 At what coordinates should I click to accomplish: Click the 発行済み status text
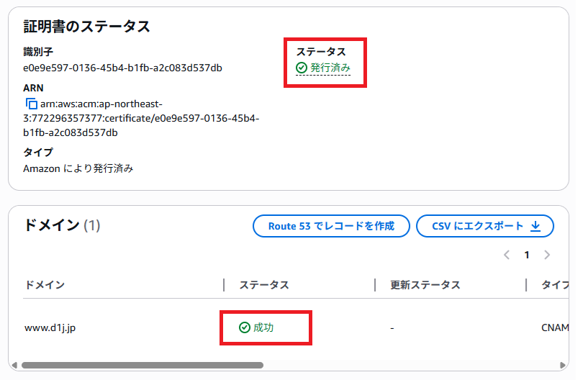(x=330, y=68)
